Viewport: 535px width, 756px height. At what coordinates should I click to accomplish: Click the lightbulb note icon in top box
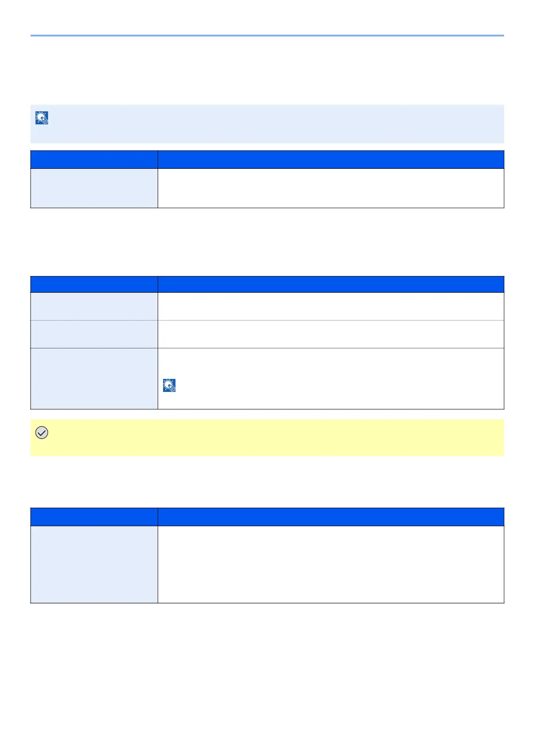pyautogui.click(x=42, y=118)
